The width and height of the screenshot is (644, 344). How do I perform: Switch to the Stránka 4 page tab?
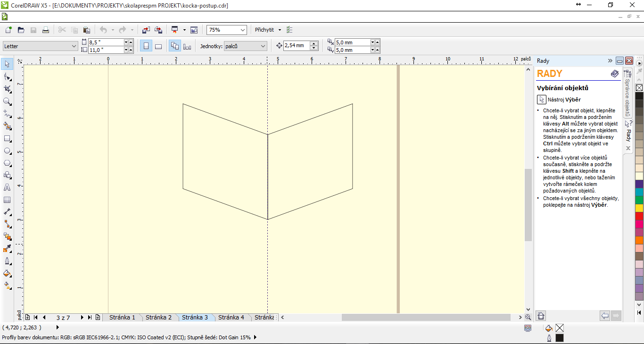click(231, 318)
